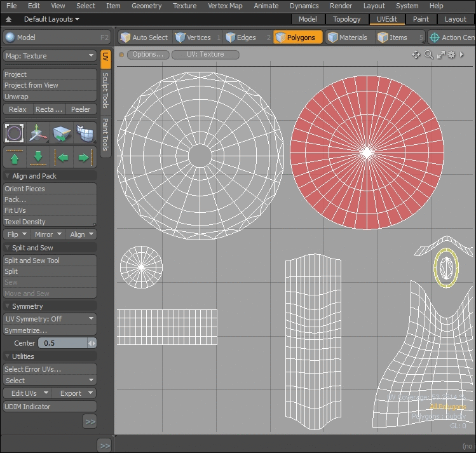The height and width of the screenshot is (453, 476).
Task: Click the Texel Density button
Action: [x=50, y=222]
